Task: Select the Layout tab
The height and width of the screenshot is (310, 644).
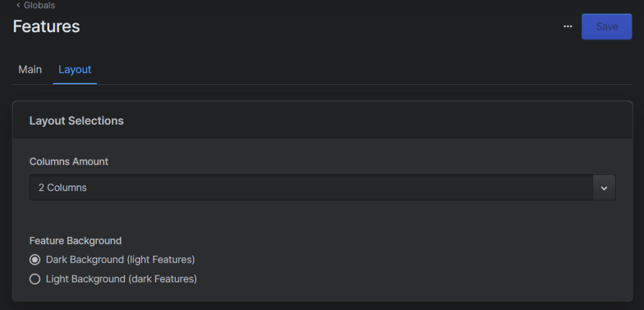Action: (75, 69)
